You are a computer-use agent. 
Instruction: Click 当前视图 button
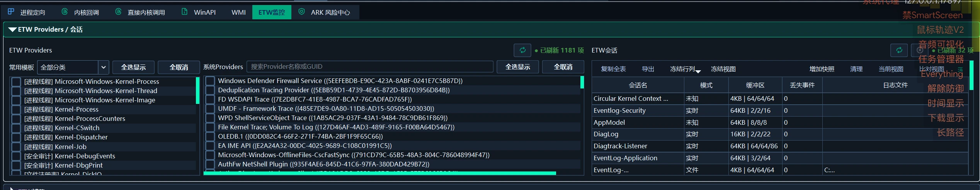coord(891,69)
